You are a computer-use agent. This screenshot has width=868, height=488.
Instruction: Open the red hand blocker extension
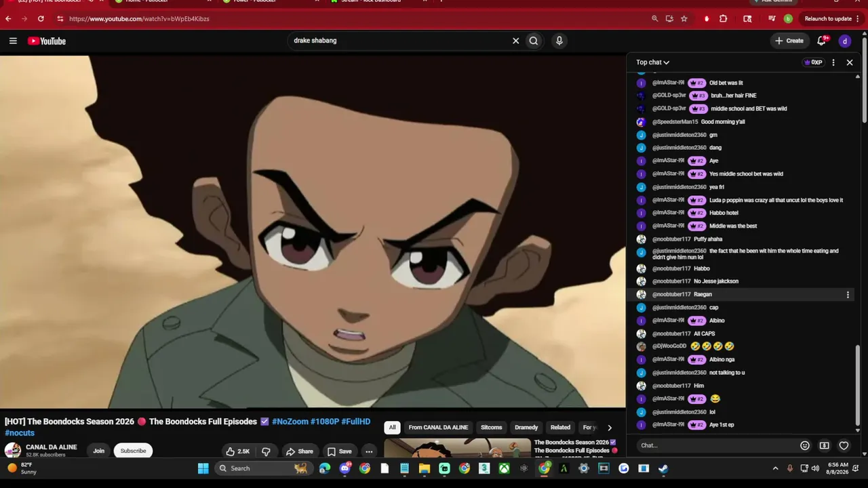click(x=707, y=19)
